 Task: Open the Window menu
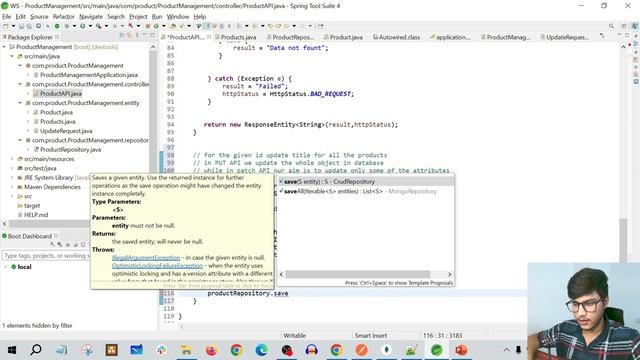(178, 16)
